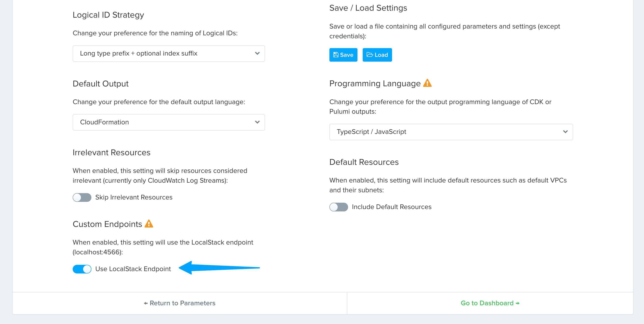Click the warning triangle next to Programming Language
The width and height of the screenshot is (644, 324).
(x=428, y=83)
